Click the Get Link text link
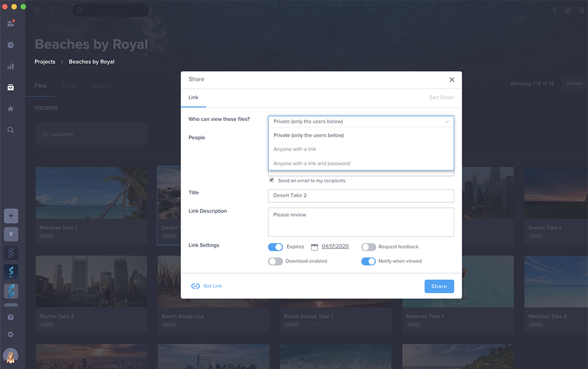588x369 pixels. [x=213, y=286]
